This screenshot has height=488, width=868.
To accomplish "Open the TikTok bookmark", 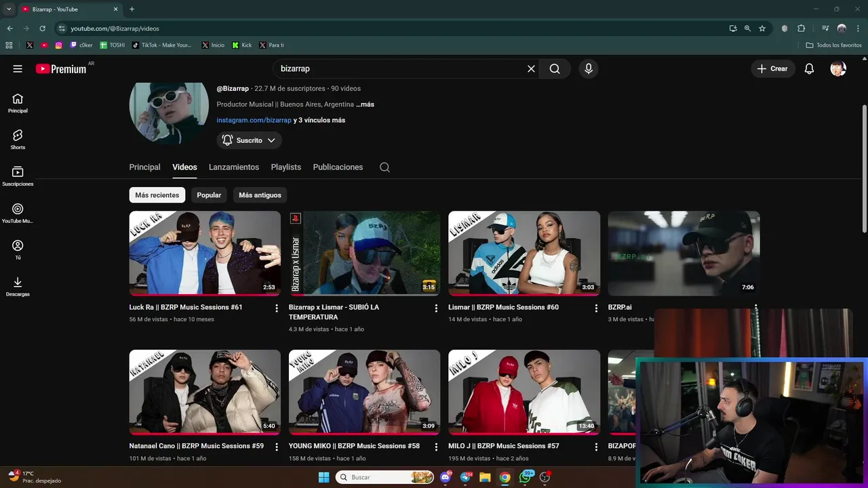I will [162, 45].
